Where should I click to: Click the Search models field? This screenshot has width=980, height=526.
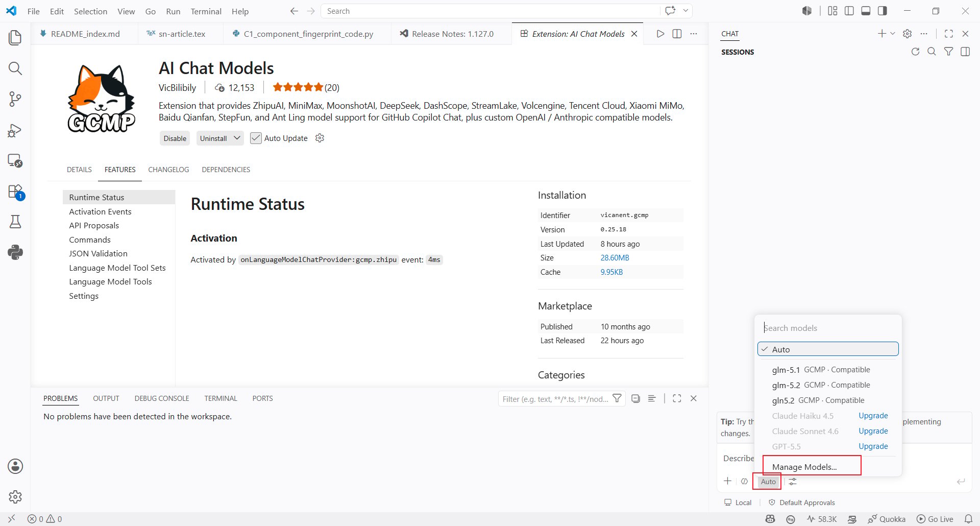[828, 328]
